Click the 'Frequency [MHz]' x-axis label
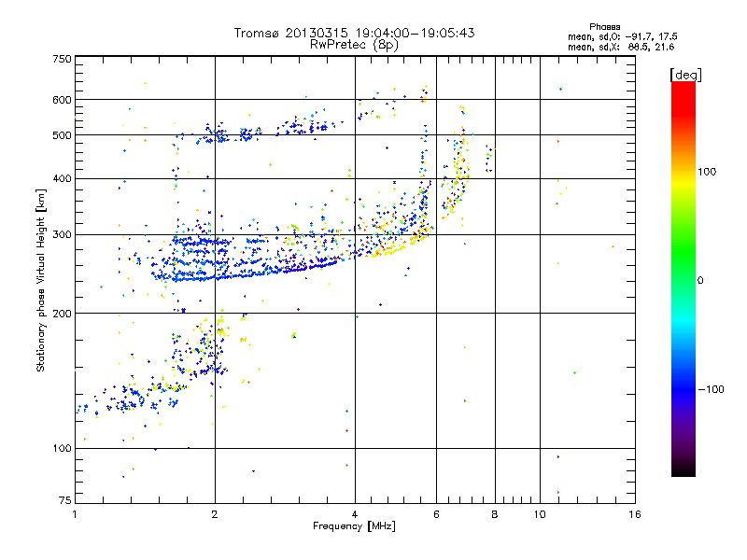The image size is (747, 560). 354,526
